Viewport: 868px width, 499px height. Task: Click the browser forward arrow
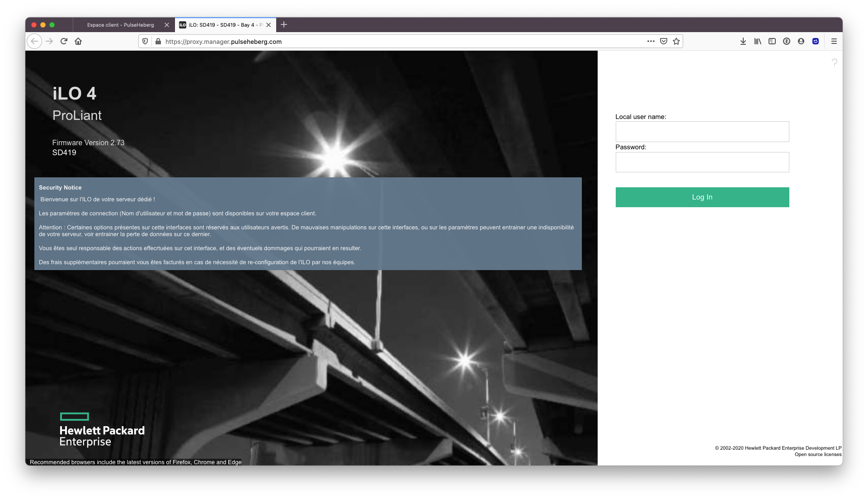[x=49, y=41]
